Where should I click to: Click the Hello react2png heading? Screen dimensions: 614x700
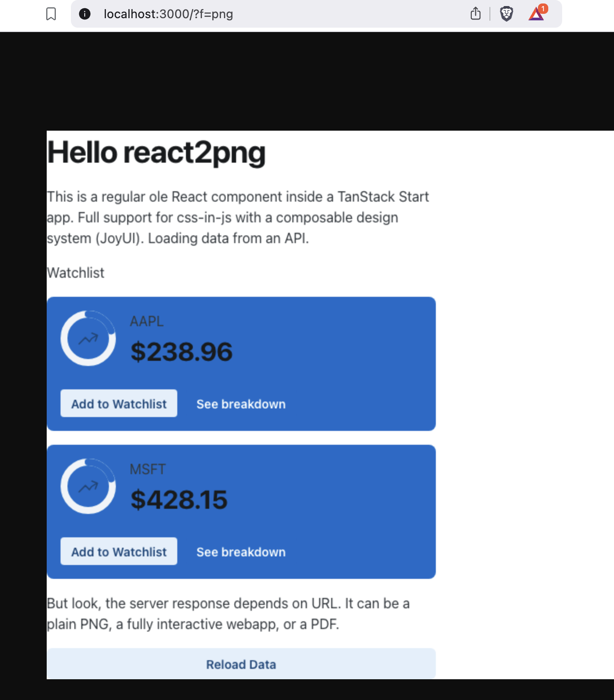click(156, 153)
